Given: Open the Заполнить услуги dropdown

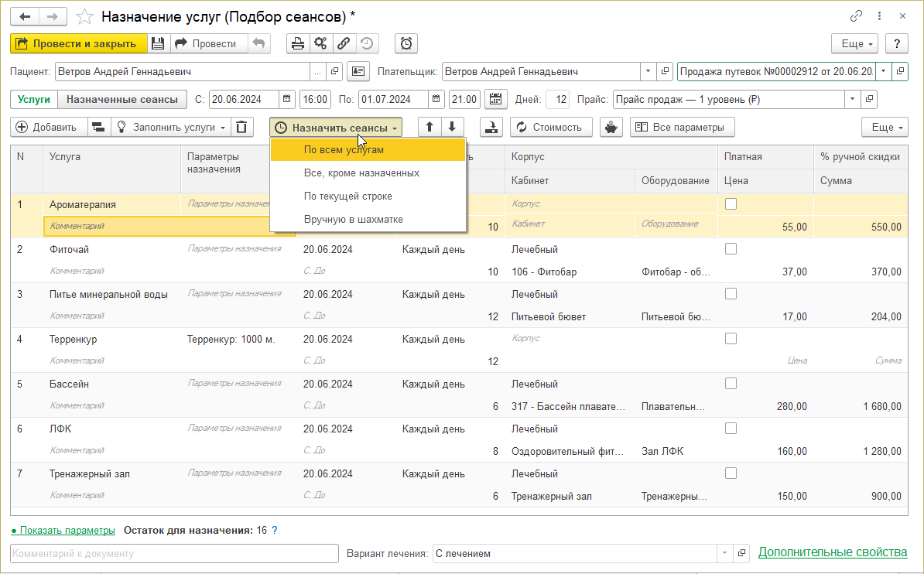Looking at the screenshot, I should pos(171,128).
